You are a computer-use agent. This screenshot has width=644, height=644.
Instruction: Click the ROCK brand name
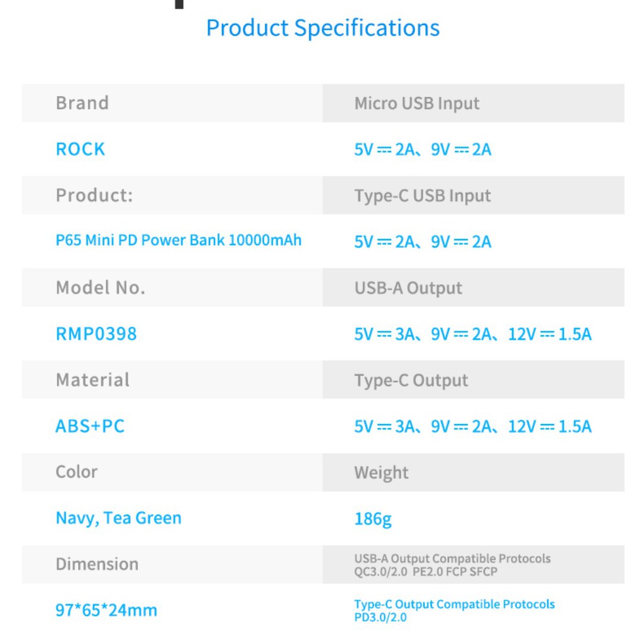[80, 150]
